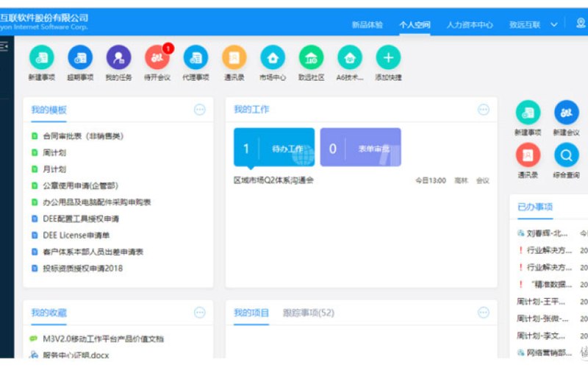Switch to 人力资本中心 tab
Image resolution: width=588 pixels, height=368 pixels.
click(x=470, y=25)
